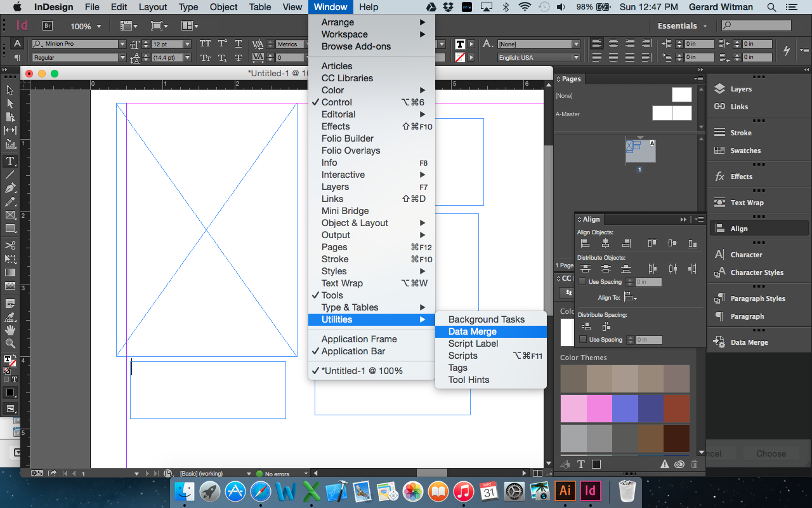
Task: Select the Pencil tool
Action: tap(10, 201)
